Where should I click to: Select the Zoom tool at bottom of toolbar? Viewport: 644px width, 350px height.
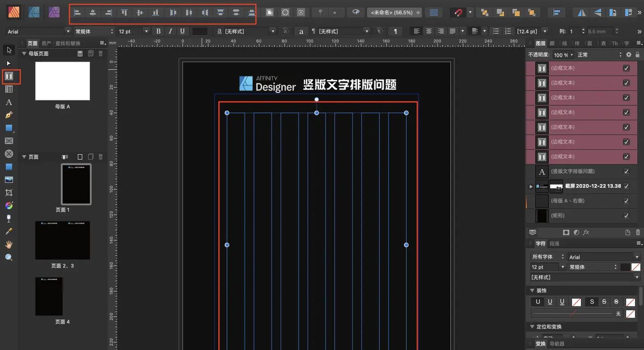[x=8, y=257]
